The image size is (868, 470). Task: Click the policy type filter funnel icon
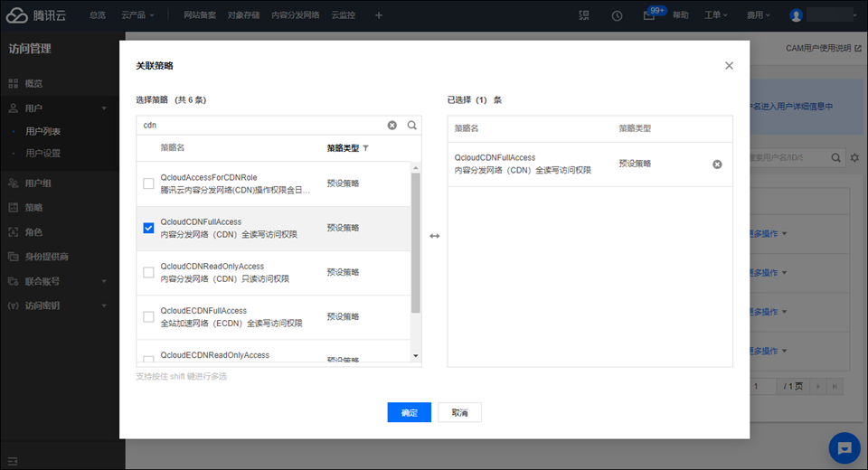pyautogui.click(x=366, y=148)
